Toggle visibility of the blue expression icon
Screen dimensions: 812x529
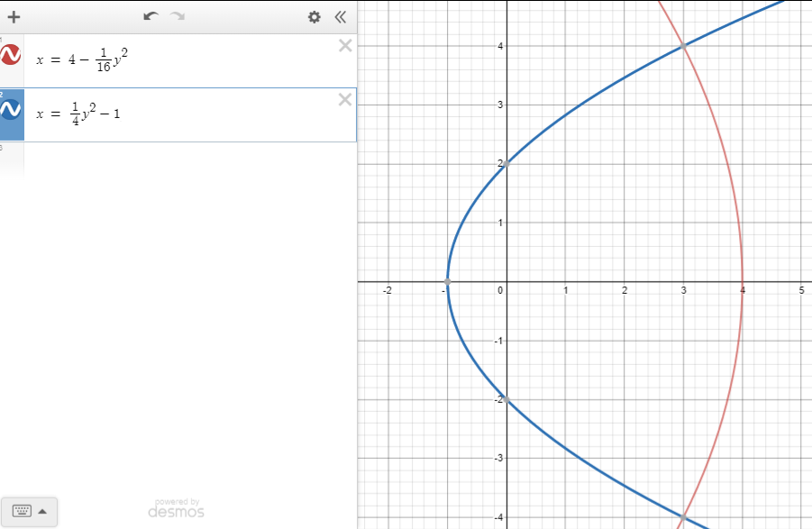[x=12, y=111]
